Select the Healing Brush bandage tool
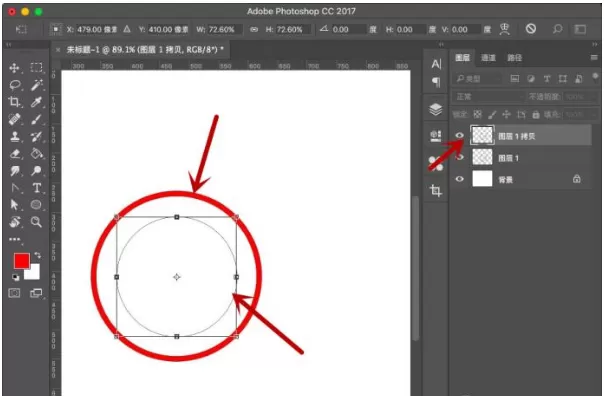 coord(15,119)
